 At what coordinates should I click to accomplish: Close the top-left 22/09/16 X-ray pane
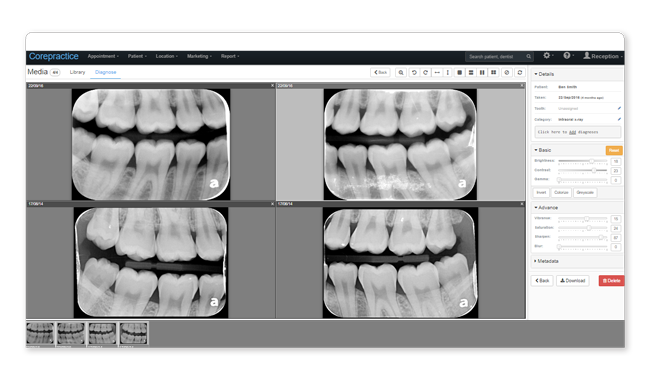pos(272,86)
